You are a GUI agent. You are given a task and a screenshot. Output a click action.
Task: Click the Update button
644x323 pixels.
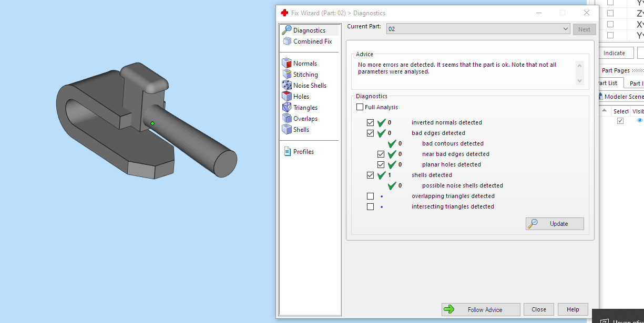(x=555, y=224)
